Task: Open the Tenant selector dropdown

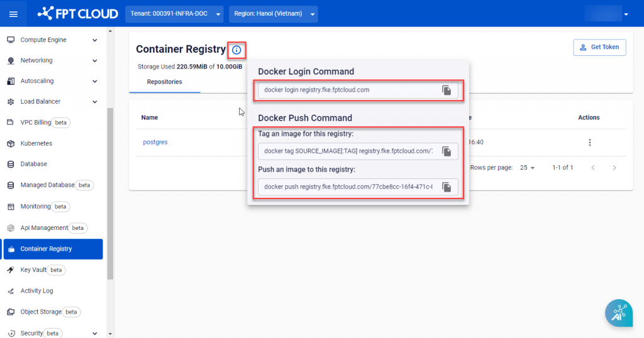Action: point(174,14)
